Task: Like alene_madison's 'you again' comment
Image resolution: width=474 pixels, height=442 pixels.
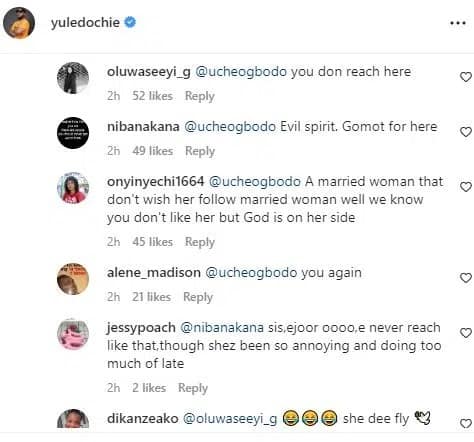Action: click(466, 278)
